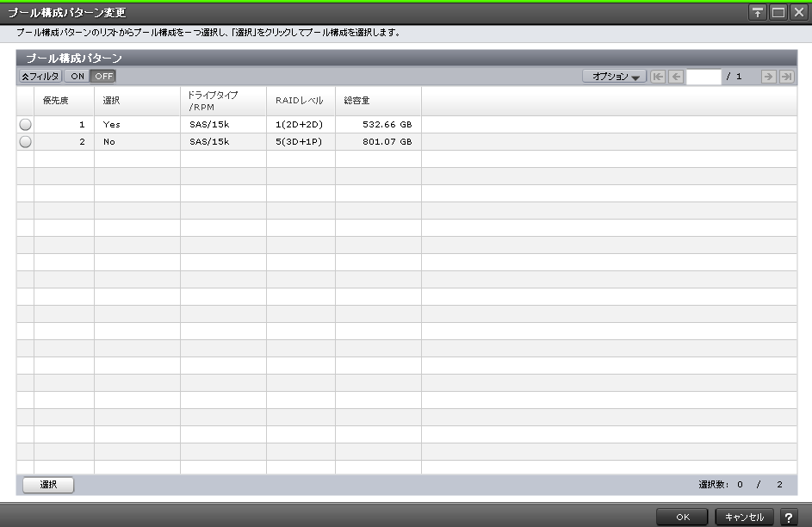Go to last page arrow icon
Image resolution: width=812 pixels, height=527 pixels.
point(787,77)
